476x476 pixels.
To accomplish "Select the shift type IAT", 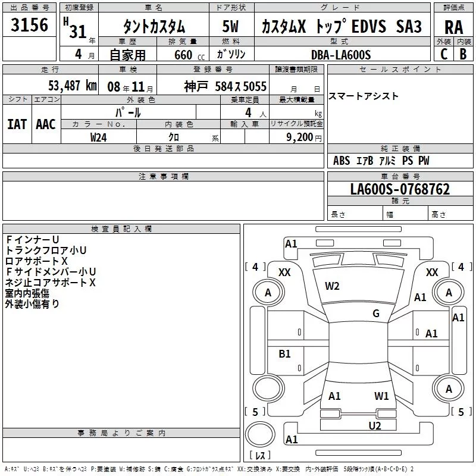I will point(17,124).
